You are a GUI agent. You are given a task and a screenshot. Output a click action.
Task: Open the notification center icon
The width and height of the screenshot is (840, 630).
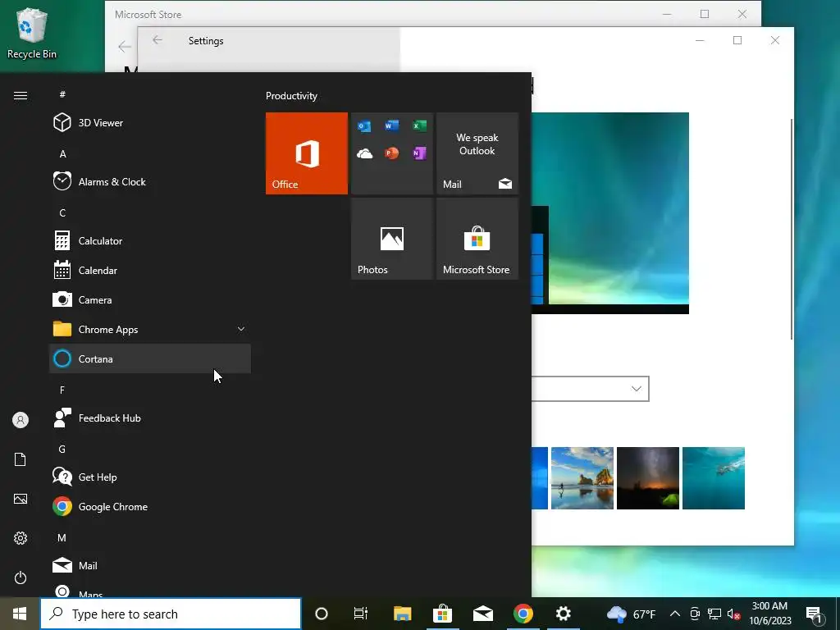click(814, 615)
